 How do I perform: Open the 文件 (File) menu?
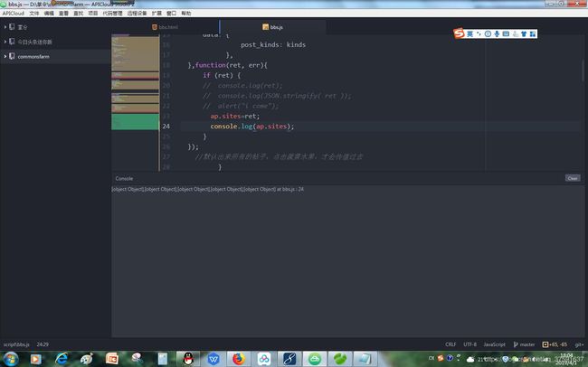[x=34, y=14]
